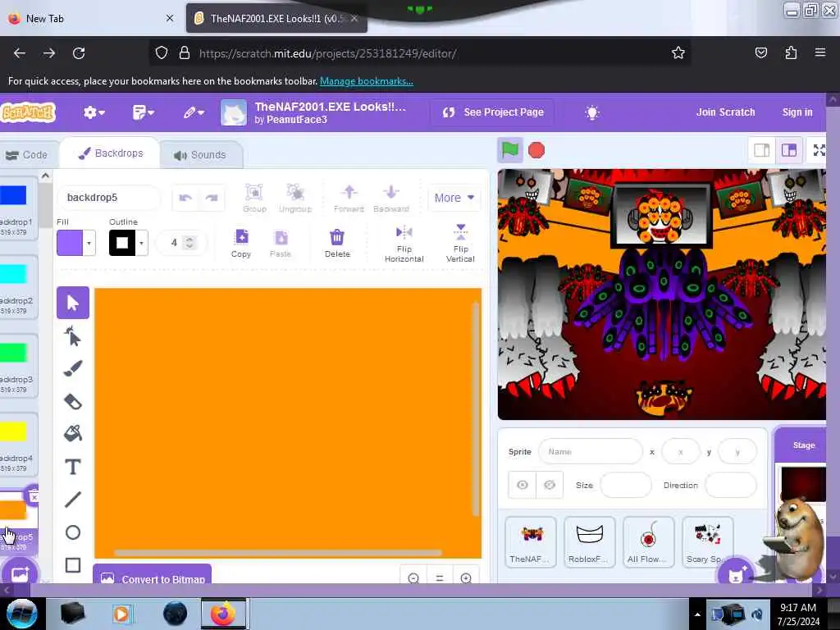This screenshot has width=840, height=630.
Task: Expand the More dropdown
Action: tap(454, 198)
